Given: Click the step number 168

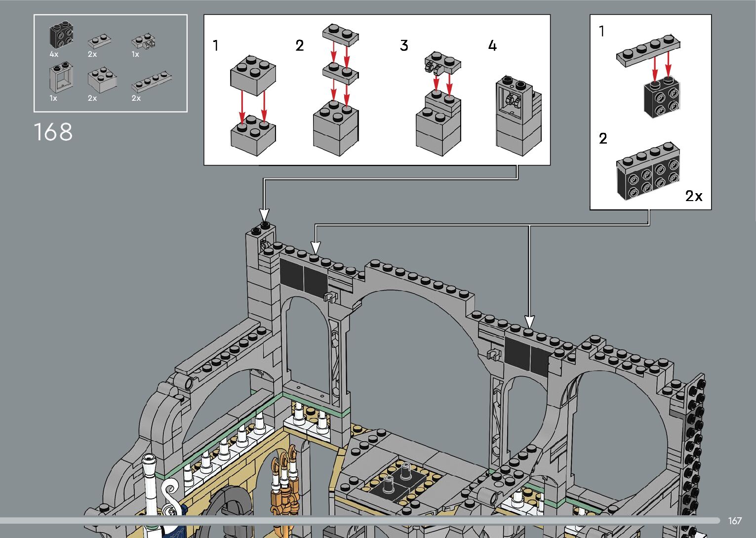Looking at the screenshot, I should pyautogui.click(x=53, y=132).
